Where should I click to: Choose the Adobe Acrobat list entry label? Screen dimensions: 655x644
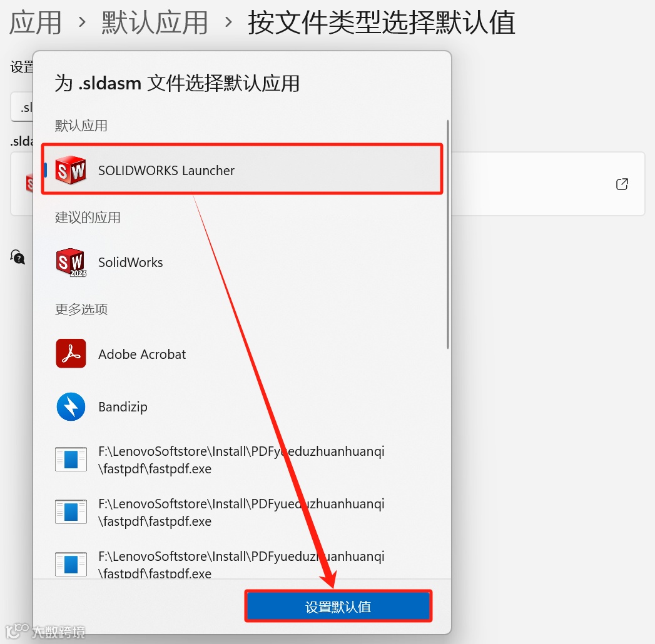[x=142, y=354]
